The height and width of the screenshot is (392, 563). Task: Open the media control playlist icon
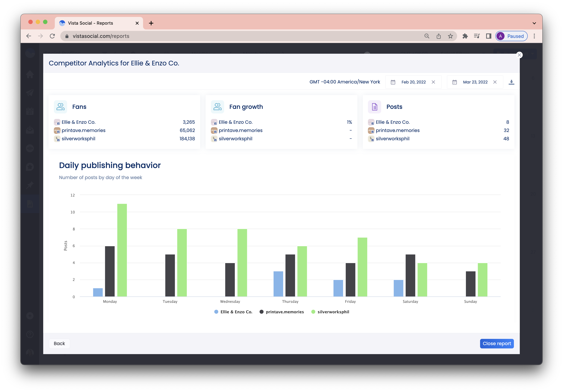click(477, 36)
